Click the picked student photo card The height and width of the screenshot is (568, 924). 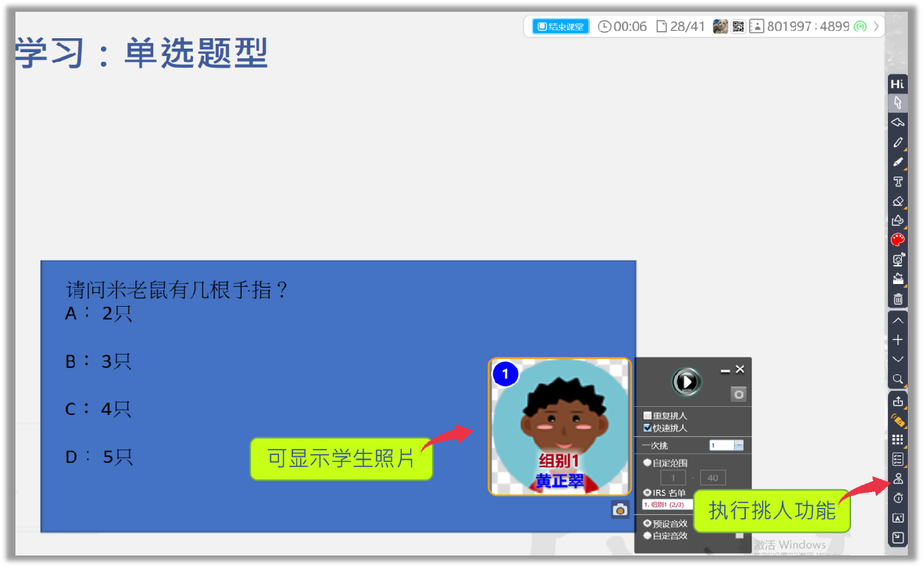click(560, 427)
